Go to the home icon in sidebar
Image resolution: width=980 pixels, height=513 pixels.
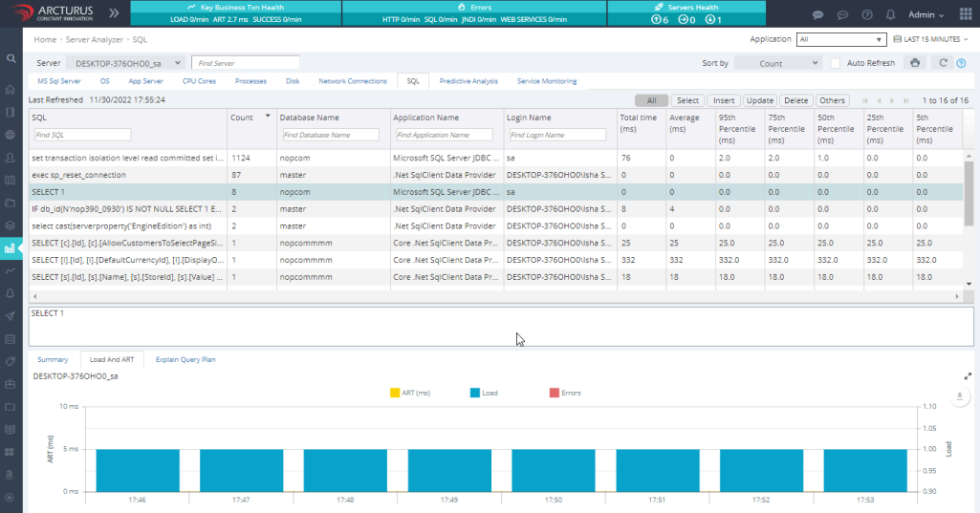pos(10,90)
